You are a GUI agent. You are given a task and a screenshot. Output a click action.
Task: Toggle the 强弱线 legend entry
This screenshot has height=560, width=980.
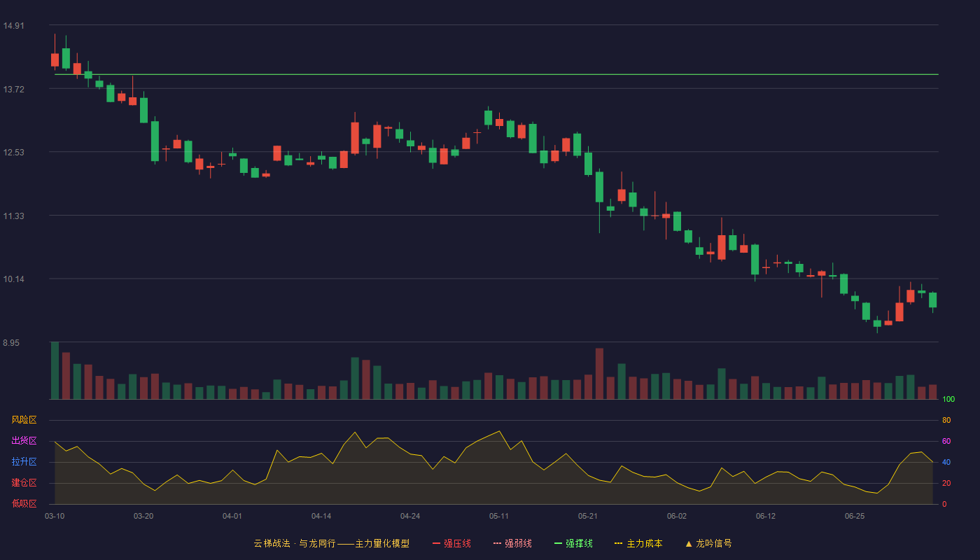point(512,543)
